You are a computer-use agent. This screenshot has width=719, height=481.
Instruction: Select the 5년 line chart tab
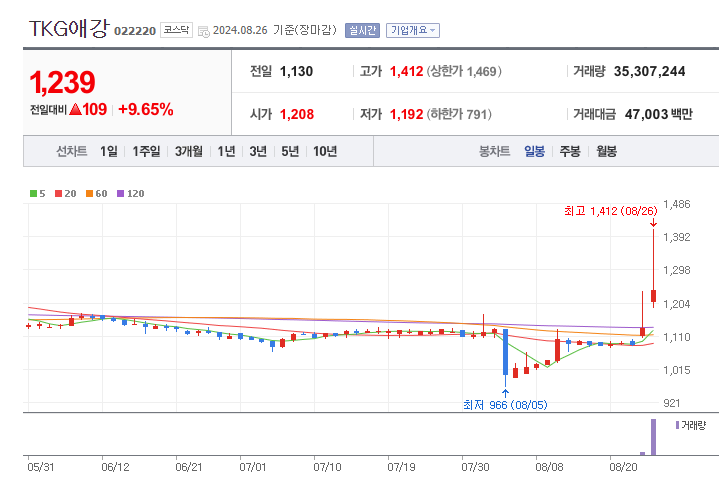pos(290,151)
